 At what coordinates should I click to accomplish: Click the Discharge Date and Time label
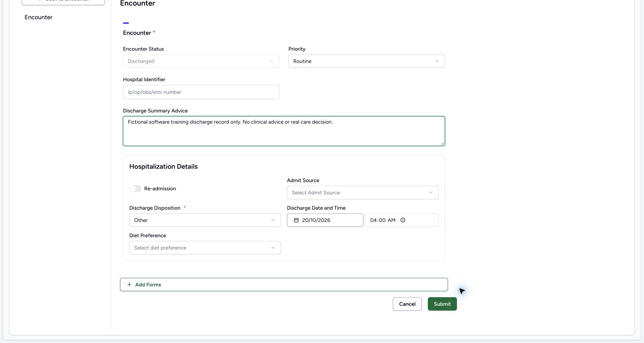316,208
